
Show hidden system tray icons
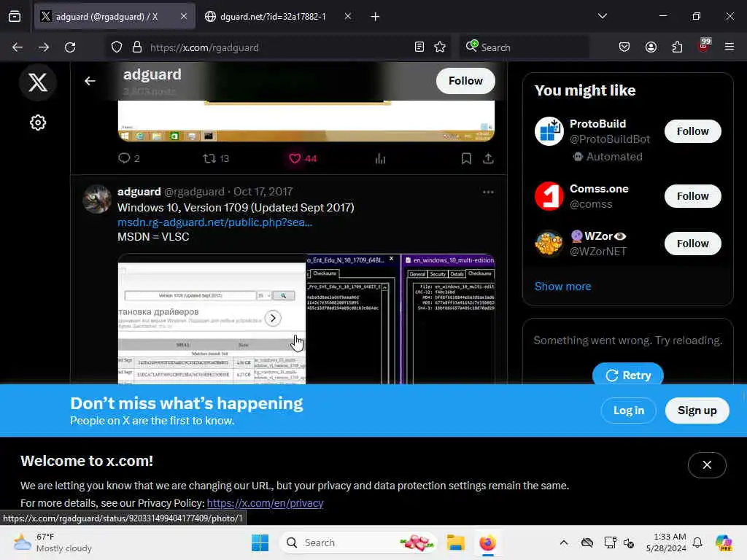click(x=564, y=542)
